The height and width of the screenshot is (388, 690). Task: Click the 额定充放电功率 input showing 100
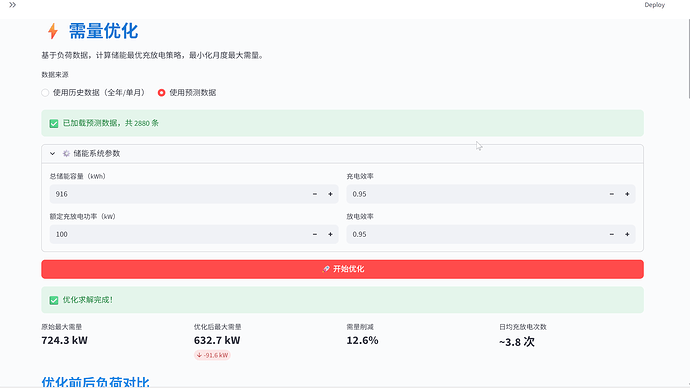178,234
